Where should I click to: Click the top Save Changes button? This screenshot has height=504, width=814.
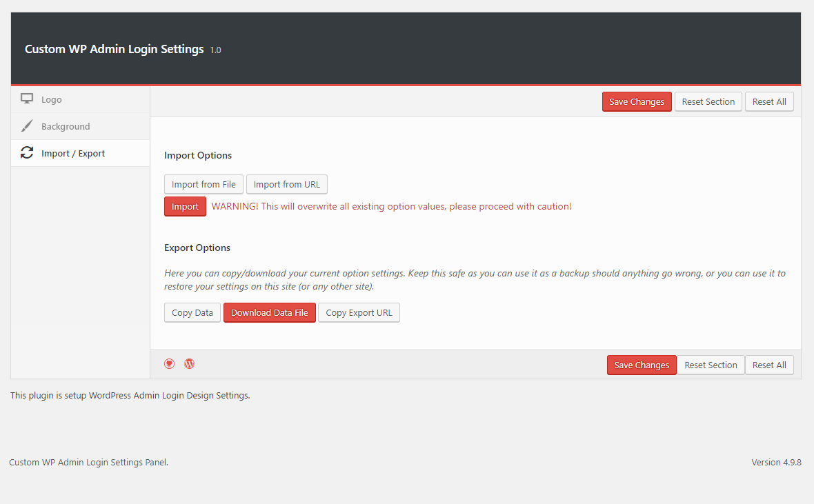pos(637,102)
